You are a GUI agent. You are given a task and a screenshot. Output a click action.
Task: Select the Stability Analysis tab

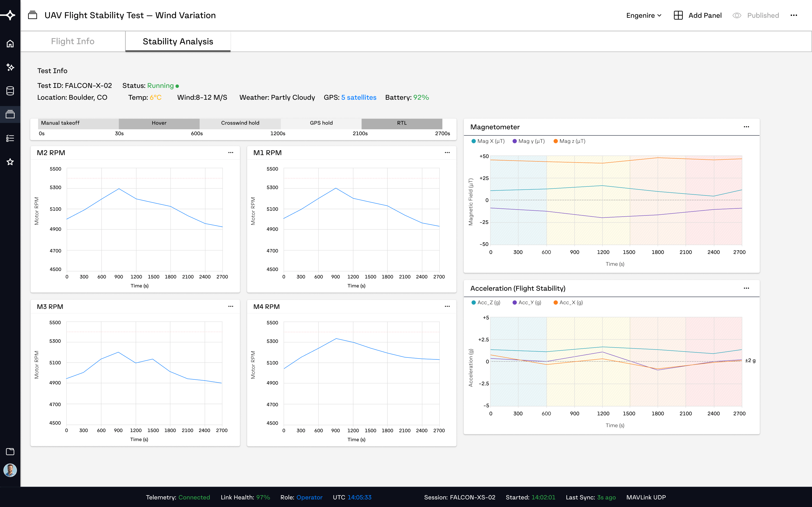pos(178,41)
